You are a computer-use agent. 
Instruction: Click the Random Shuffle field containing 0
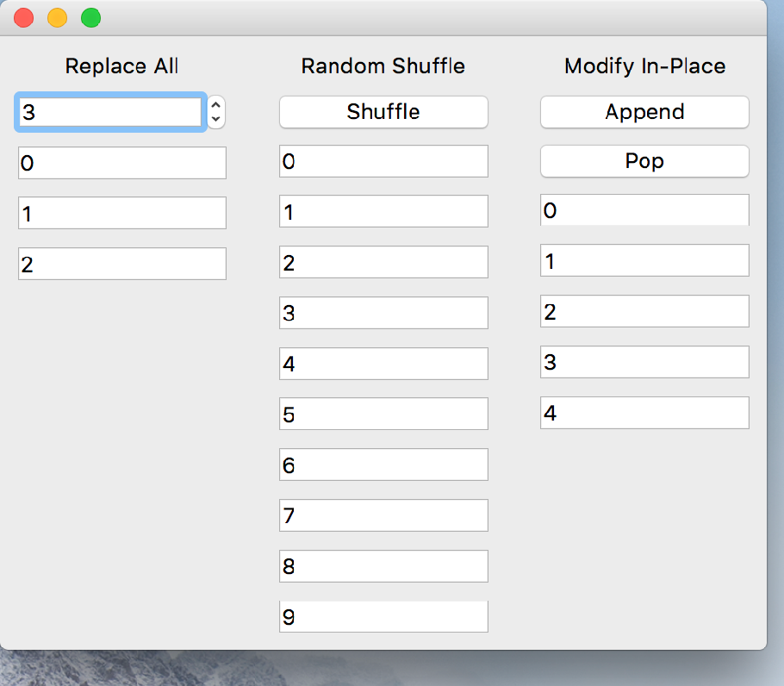point(383,161)
